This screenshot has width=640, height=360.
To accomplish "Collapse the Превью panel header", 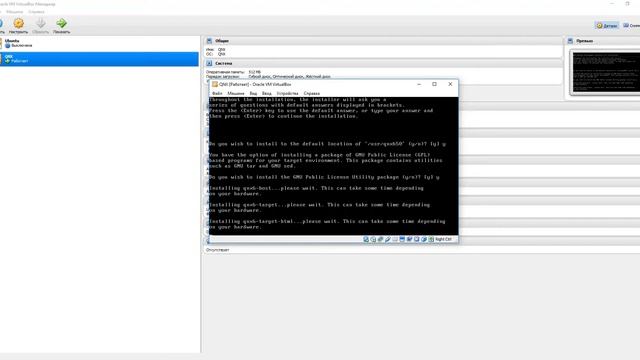I will point(603,41).
